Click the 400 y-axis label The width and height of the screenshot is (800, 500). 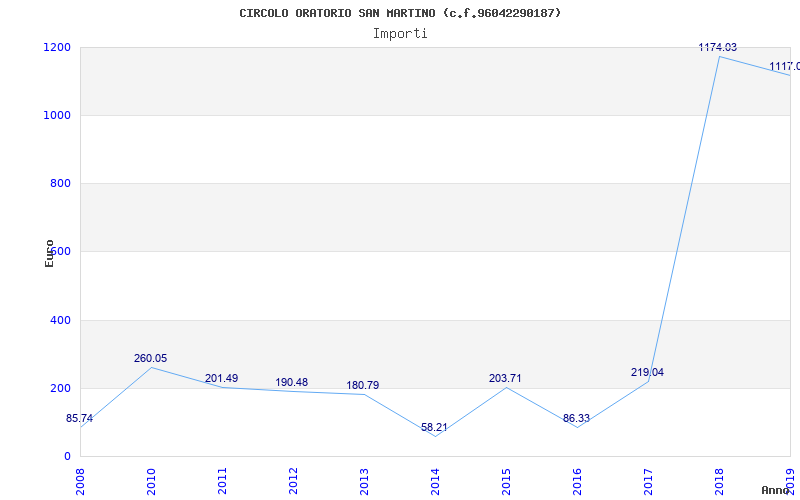pyautogui.click(x=60, y=320)
